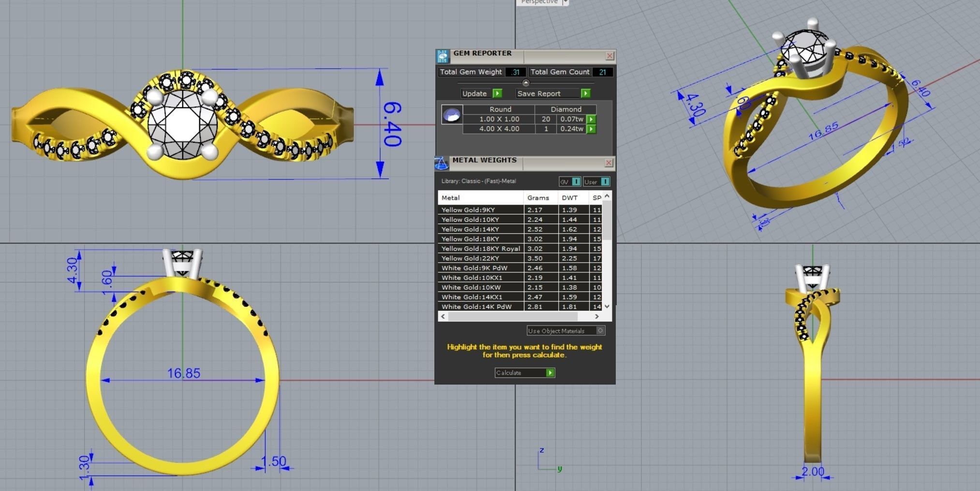Viewport: 980px width, 491px height.
Task: Select the White Gold:10KW row
Action: tap(520, 287)
